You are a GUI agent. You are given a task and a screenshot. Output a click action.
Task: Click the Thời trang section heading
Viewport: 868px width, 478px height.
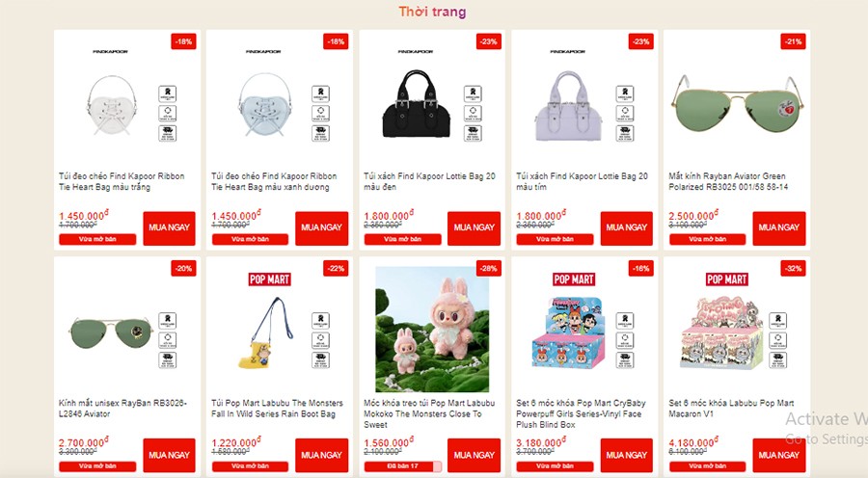(432, 12)
